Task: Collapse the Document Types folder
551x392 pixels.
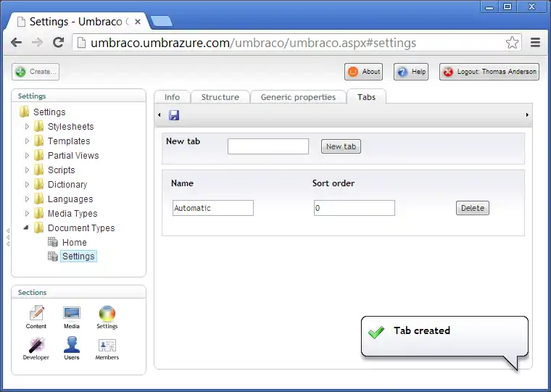Action: [26, 228]
